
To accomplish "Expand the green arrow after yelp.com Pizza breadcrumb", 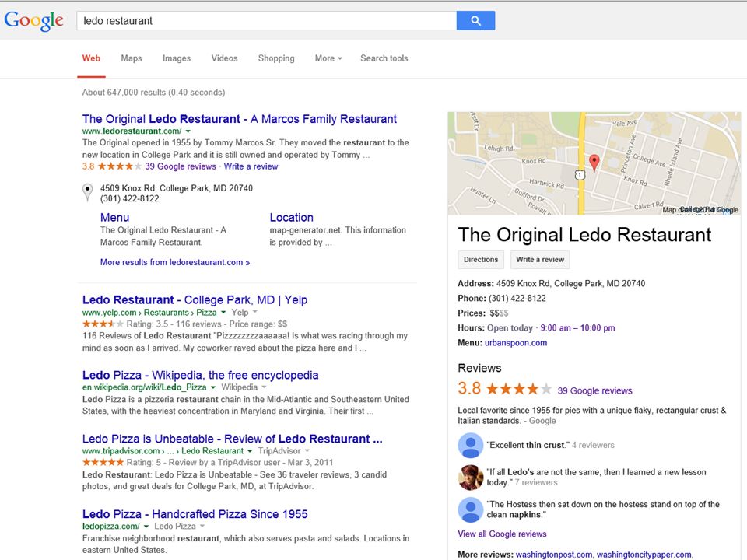I will 223,313.
